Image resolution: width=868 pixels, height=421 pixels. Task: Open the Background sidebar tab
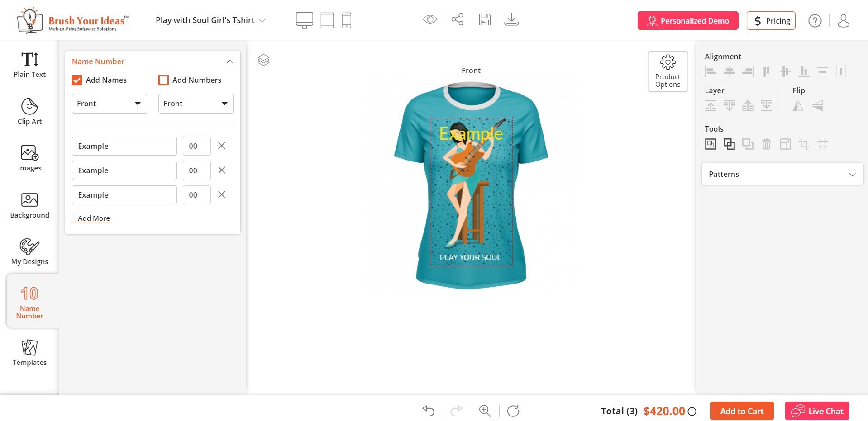pyautogui.click(x=29, y=206)
